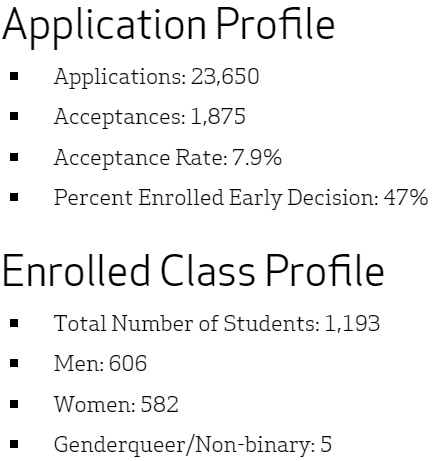
Task: Click the Acceptance Rate: 7.9% item
Action: (168, 158)
